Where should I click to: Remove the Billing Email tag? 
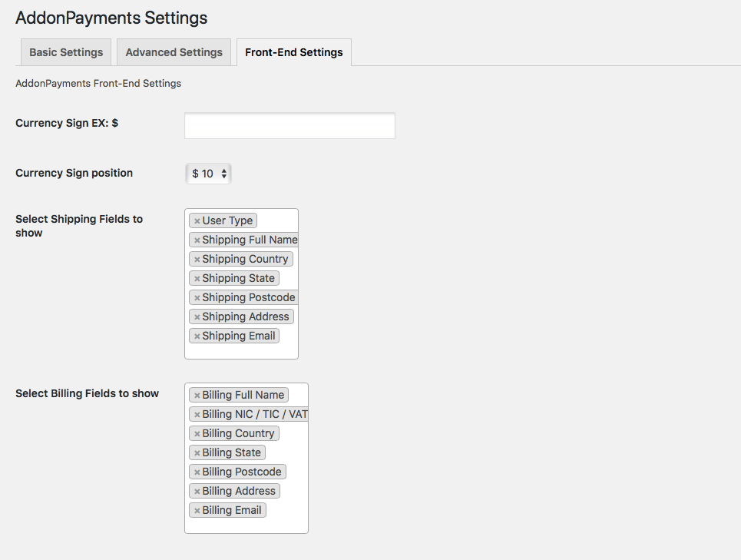pyautogui.click(x=197, y=511)
